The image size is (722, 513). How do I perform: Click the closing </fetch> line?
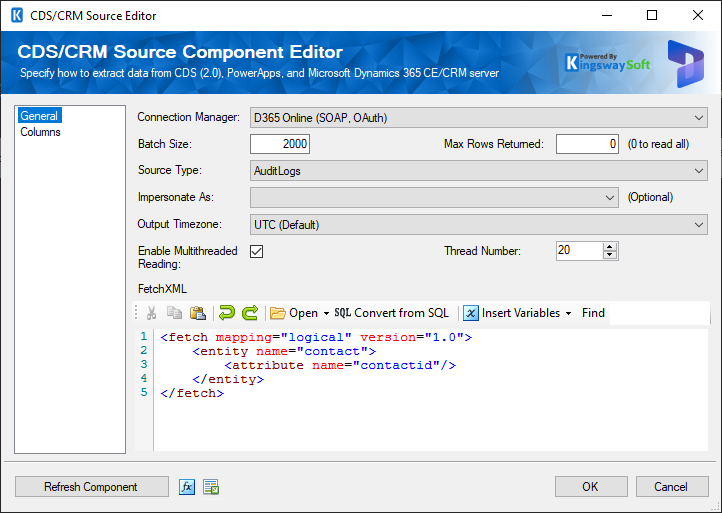tap(192, 394)
